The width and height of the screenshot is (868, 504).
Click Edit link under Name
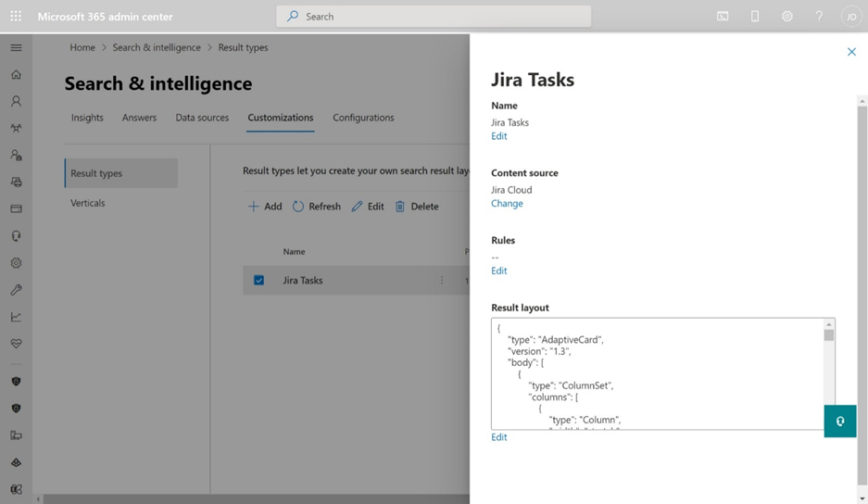point(498,136)
